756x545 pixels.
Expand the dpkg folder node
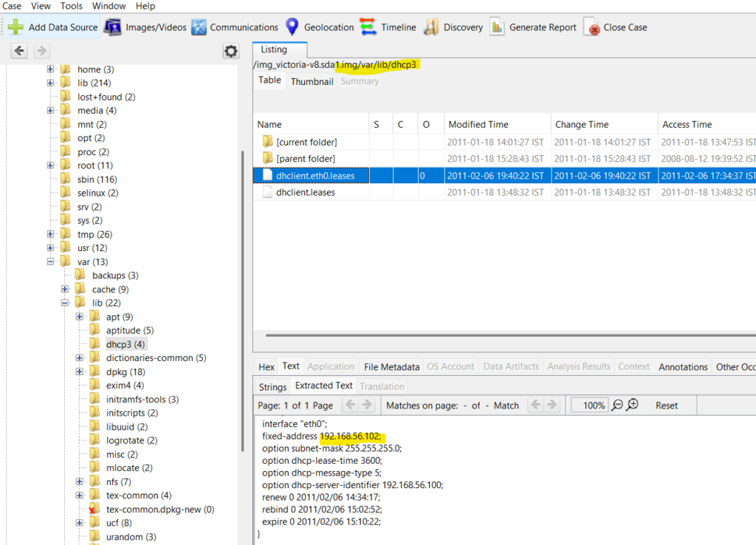tap(80, 371)
